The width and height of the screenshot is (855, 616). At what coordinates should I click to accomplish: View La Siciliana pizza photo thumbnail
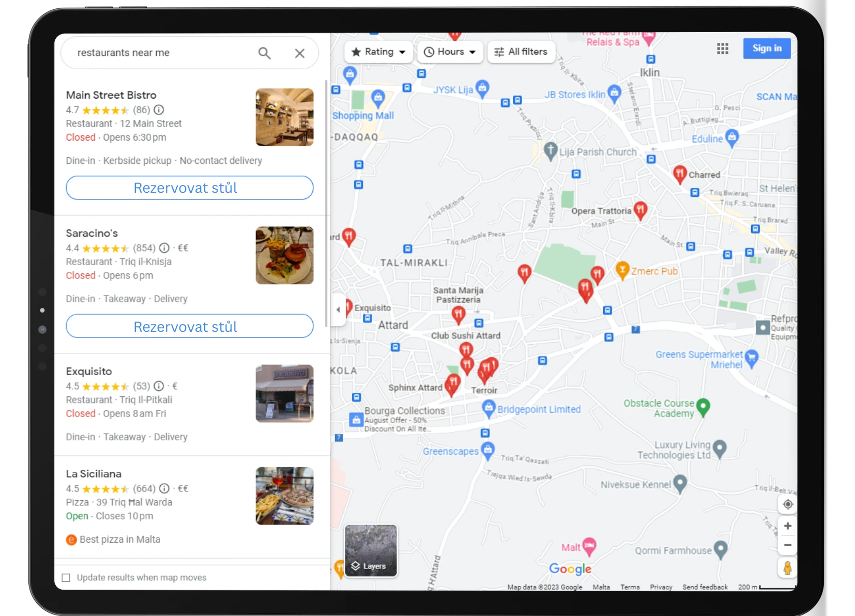284,496
